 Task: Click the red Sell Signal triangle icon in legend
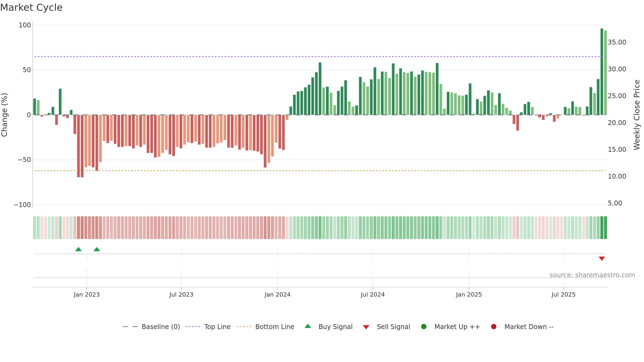(366, 327)
